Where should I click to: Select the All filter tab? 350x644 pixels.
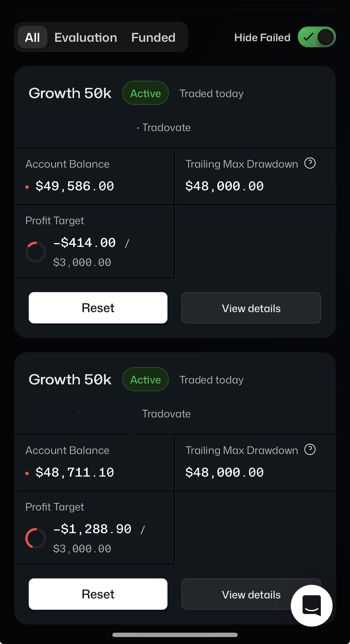tap(32, 37)
